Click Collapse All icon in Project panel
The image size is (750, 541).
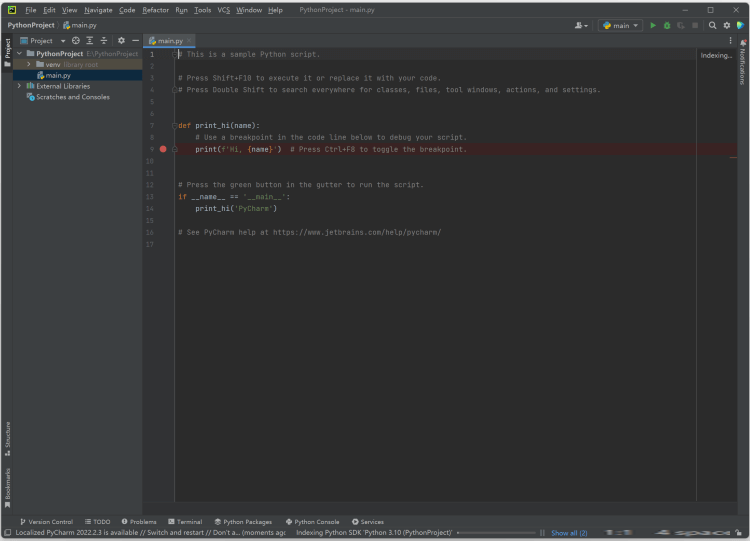pos(104,41)
